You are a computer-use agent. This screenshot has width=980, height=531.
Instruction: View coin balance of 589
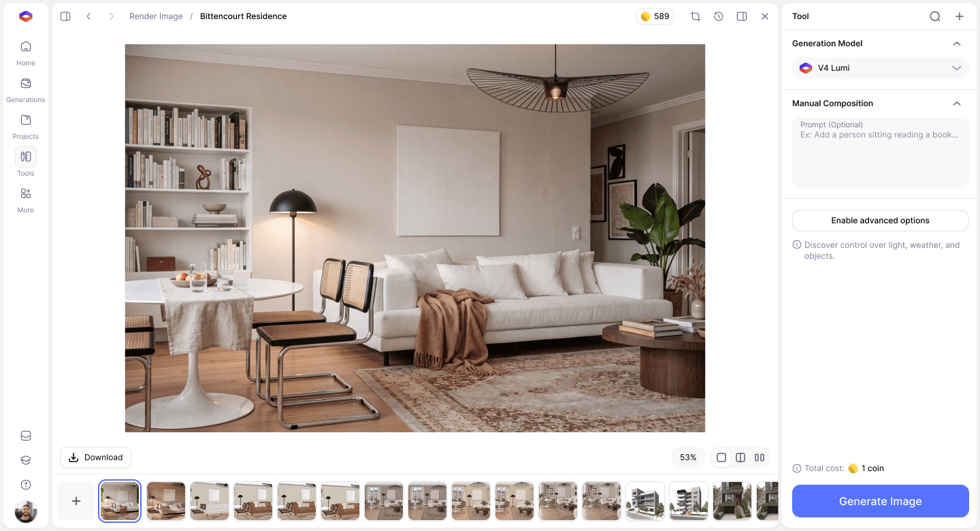coord(655,16)
